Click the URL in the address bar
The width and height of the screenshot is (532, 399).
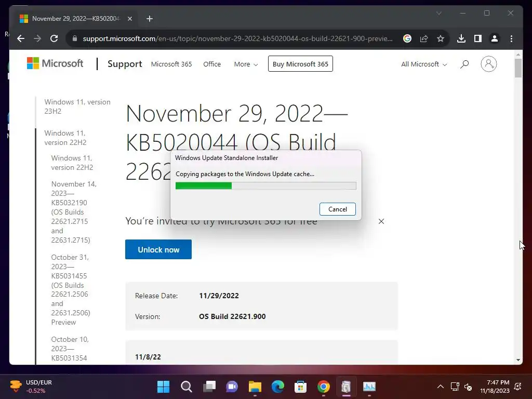click(x=237, y=38)
